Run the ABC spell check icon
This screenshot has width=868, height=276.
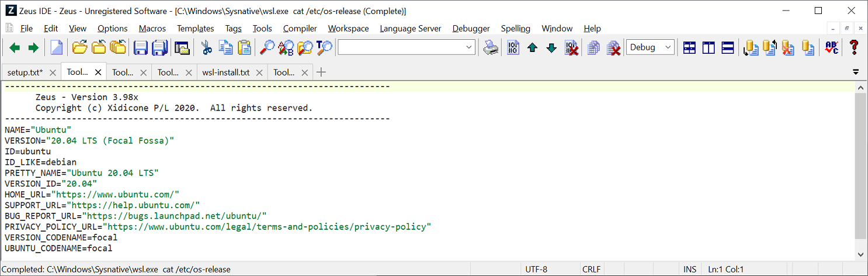pyautogui.click(x=831, y=48)
